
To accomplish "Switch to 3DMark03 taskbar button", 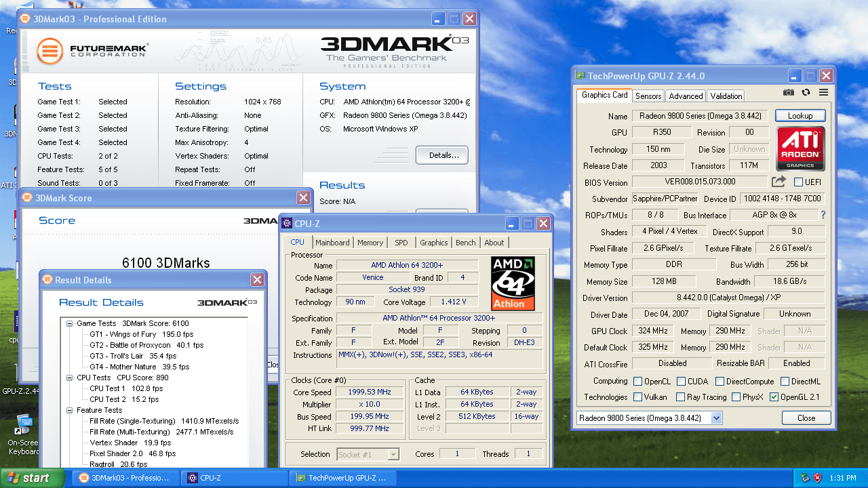I will (x=126, y=478).
